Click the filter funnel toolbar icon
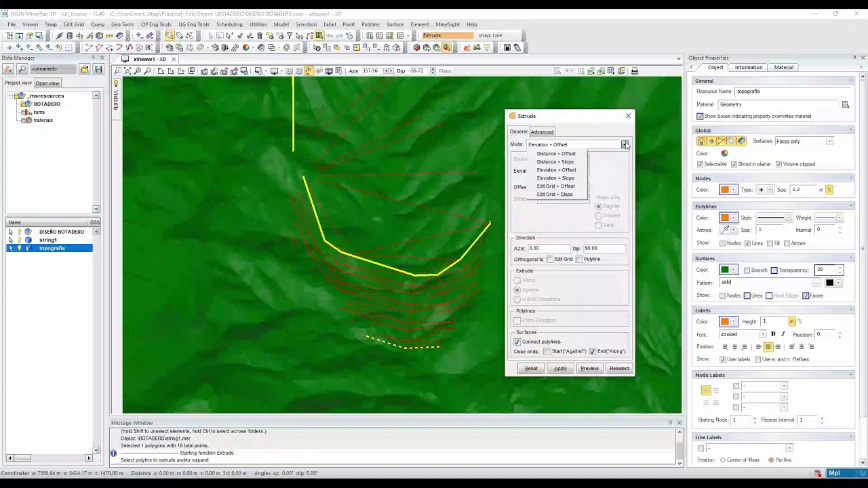868x488 pixels. [290, 35]
